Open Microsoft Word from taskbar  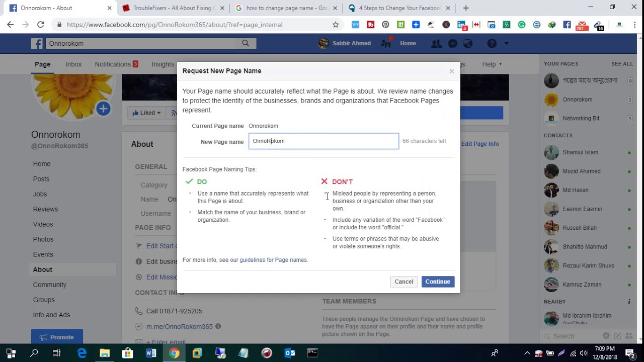(x=150, y=353)
